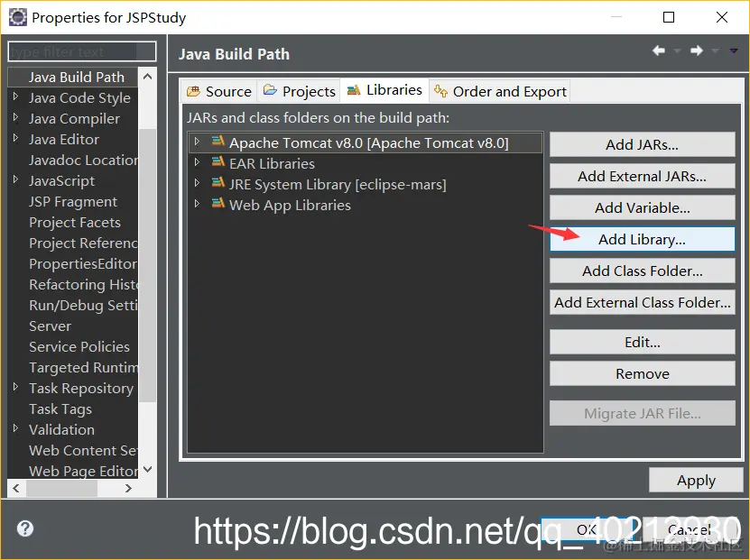This screenshot has width=750, height=560.
Task: Close the Properties for JSPStudy dialog
Action: [722, 17]
